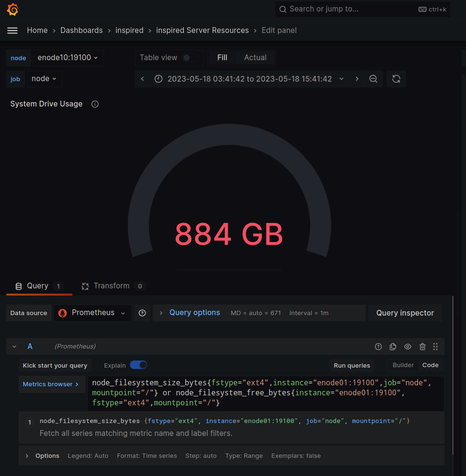Click the 'MD = auto = 671' text
Viewport: 466px width, 476px height.
click(x=255, y=313)
